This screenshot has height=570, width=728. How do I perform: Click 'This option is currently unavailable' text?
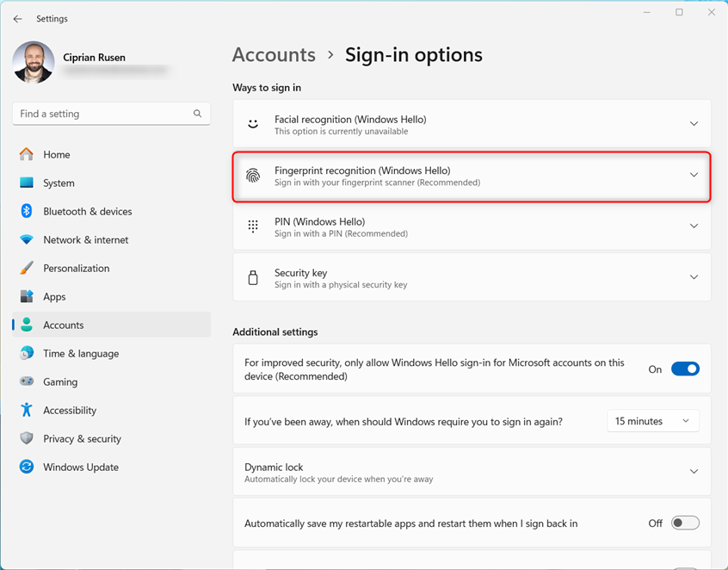pyautogui.click(x=342, y=132)
